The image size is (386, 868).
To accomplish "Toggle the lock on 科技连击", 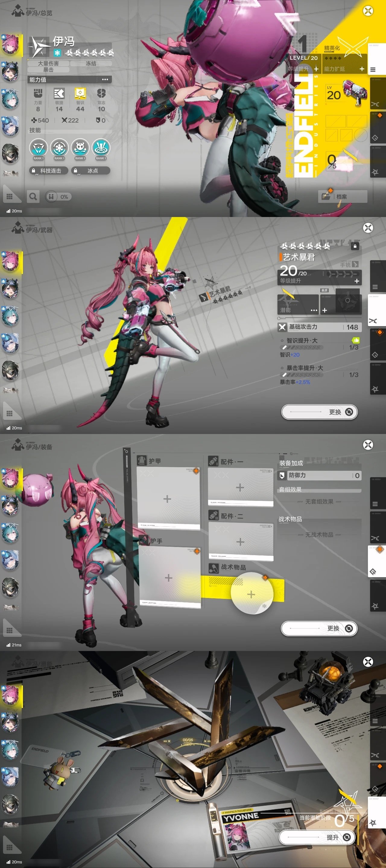I will tap(33, 171).
